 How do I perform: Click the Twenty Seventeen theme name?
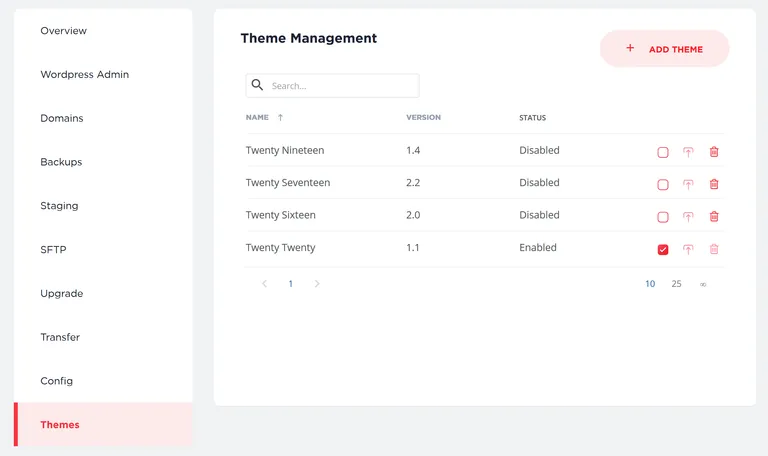(x=288, y=183)
